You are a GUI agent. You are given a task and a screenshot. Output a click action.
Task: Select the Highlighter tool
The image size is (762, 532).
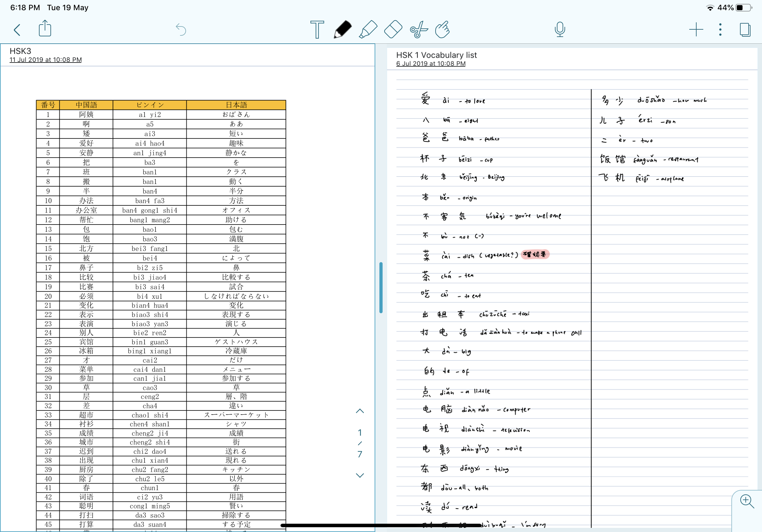(x=368, y=29)
